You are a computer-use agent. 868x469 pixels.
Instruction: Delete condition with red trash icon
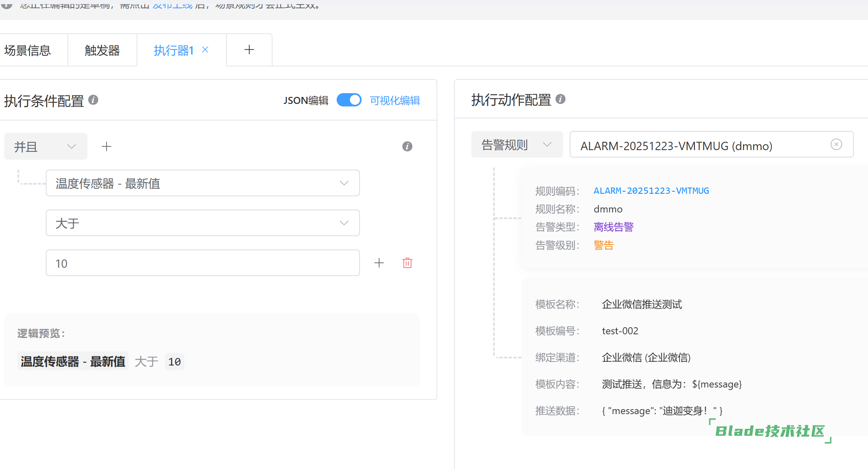click(x=407, y=263)
